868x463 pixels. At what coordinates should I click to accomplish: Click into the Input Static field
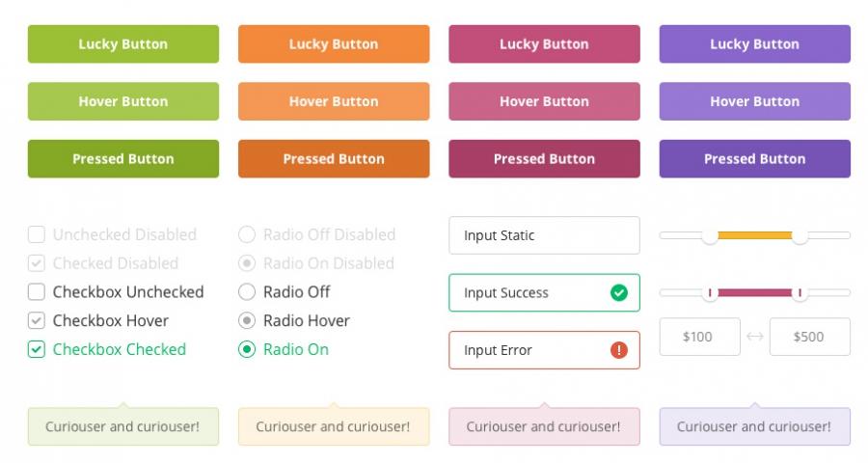click(x=544, y=235)
